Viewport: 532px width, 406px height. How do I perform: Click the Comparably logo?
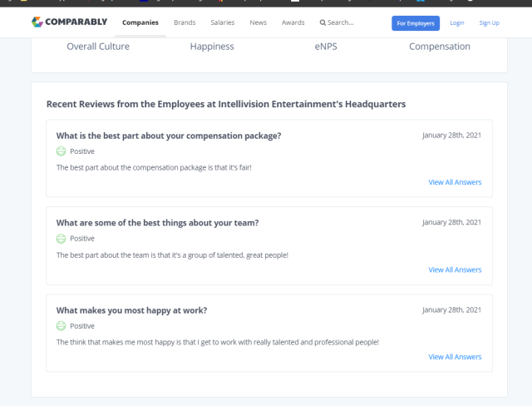tap(69, 22)
